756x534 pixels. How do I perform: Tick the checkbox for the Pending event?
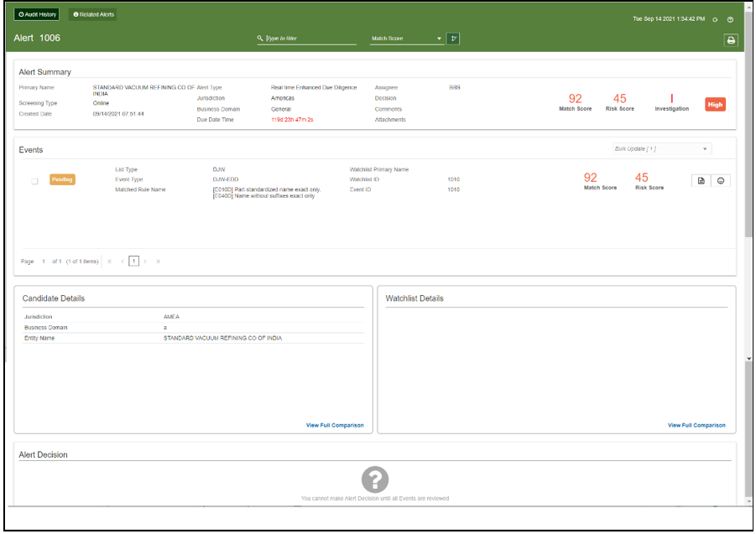(34, 181)
